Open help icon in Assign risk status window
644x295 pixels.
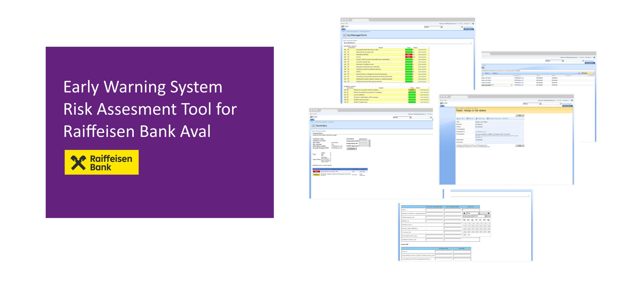pyautogui.click(x=572, y=100)
